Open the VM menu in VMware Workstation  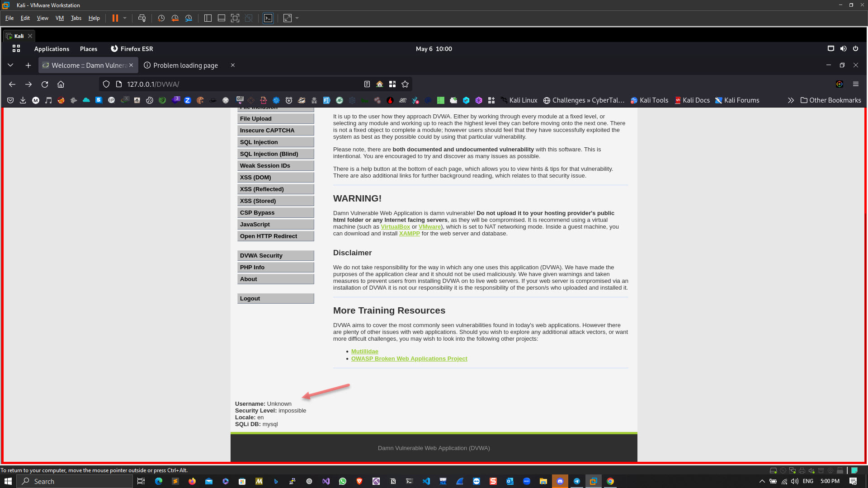click(x=59, y=18)
